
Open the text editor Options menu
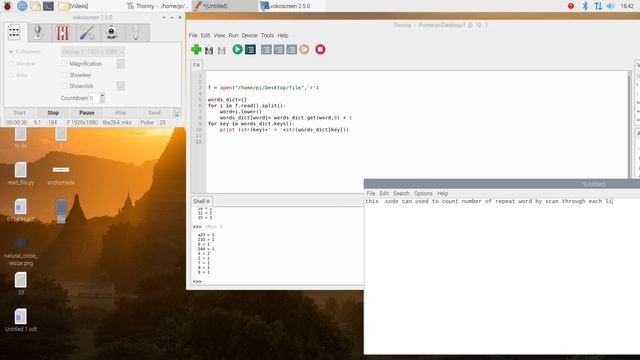coord(423,193)
